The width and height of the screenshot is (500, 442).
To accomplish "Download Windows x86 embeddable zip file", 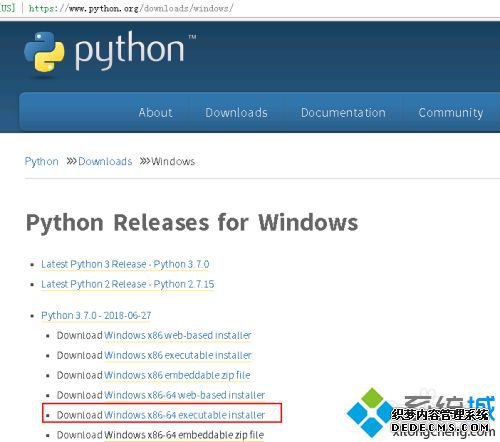I will pos(177,375).
